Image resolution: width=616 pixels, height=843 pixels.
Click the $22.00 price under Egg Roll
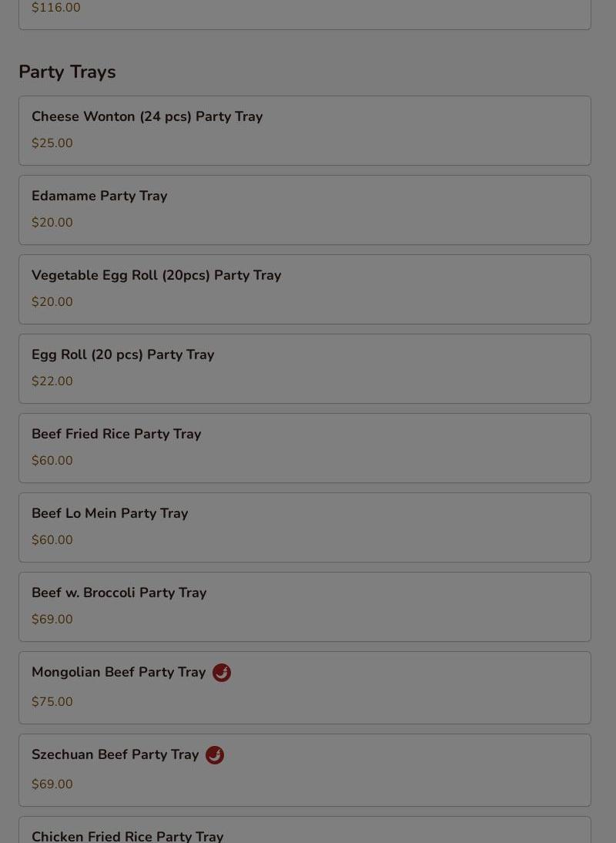click(x=52, y=381)
